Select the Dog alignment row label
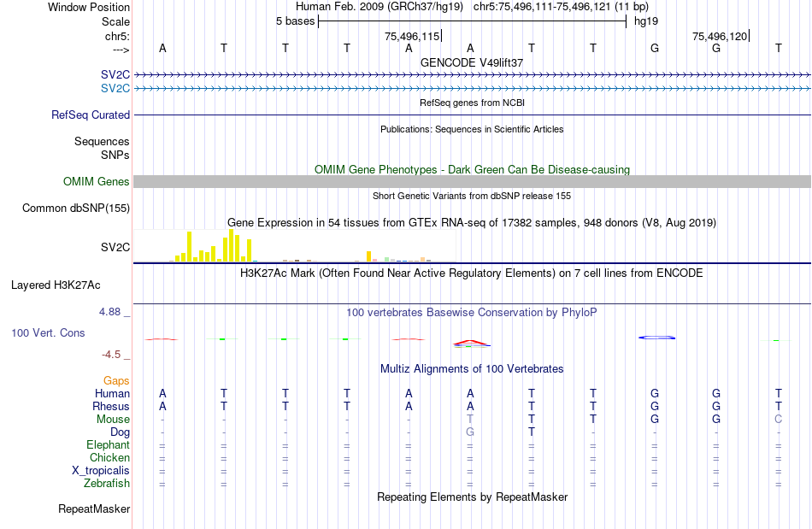The height and width of the screenshot is (529, 812). click(120, 432)
